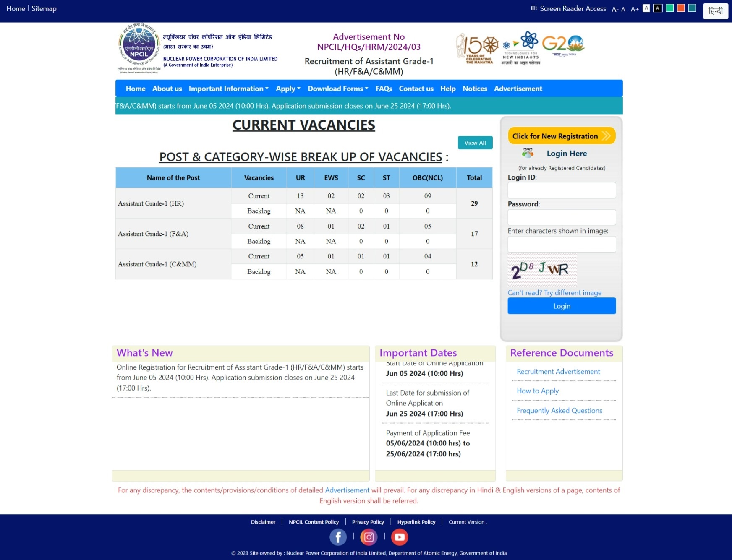Select the Assistant Grade-1 (F&A) row label
Image resolution: width=732 pixels, height=560 pixels.
click(x=153, y=234)
